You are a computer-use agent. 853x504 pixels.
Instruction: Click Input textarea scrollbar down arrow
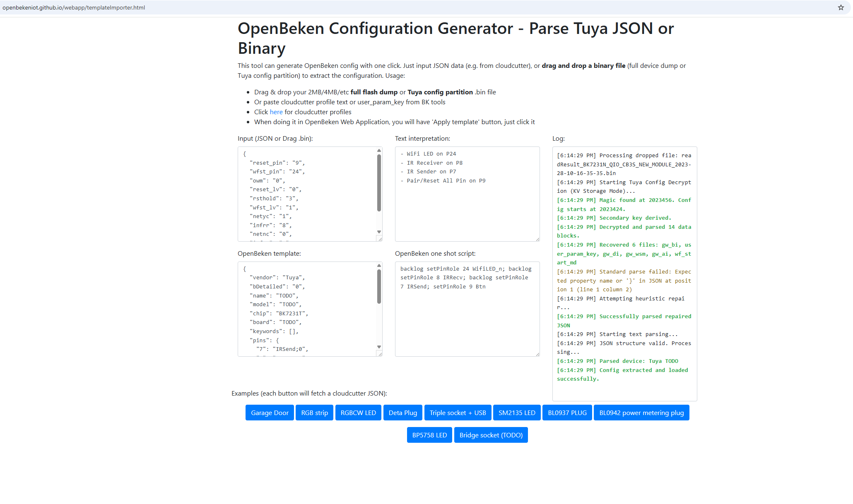coord(379,232)
